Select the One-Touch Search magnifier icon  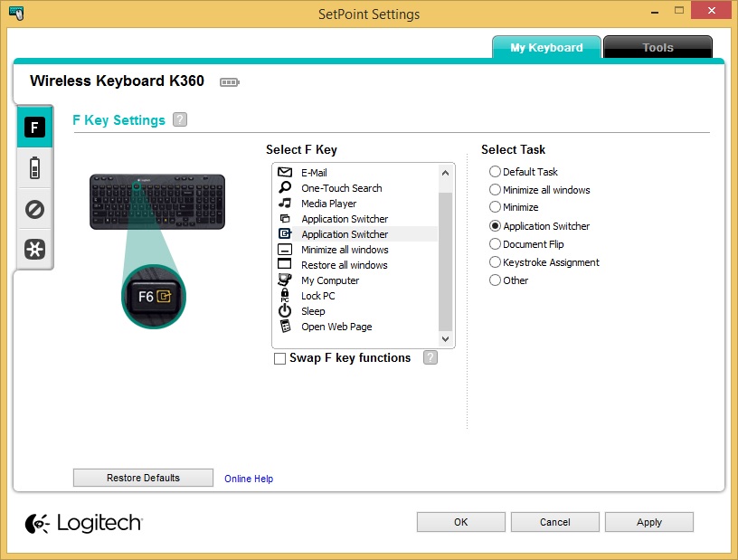285,187
